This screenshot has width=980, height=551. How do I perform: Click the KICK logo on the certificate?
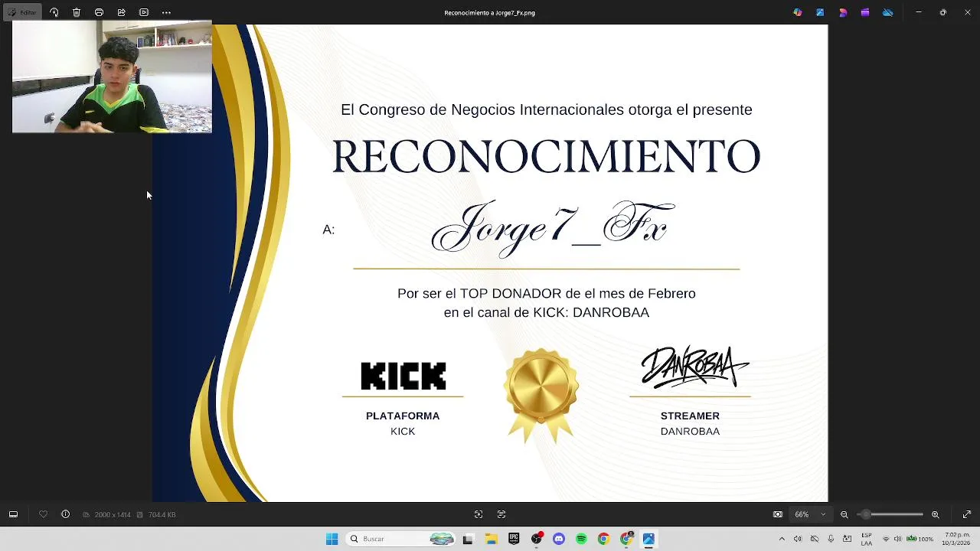tap(403, 376)
